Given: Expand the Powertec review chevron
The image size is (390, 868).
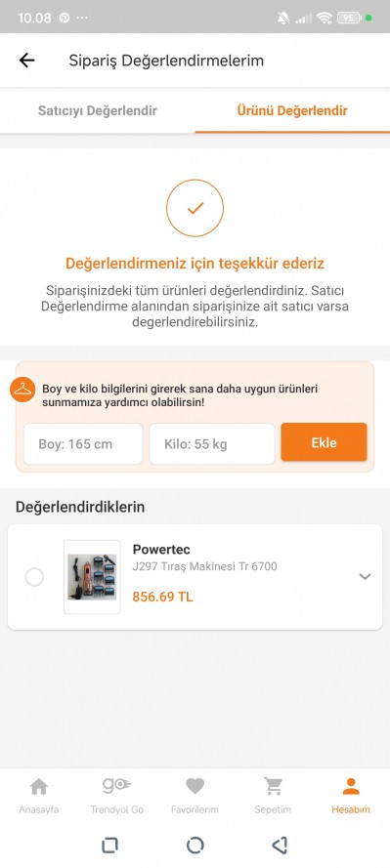Looking at the screenshot, I should click(x=365, y=576).
